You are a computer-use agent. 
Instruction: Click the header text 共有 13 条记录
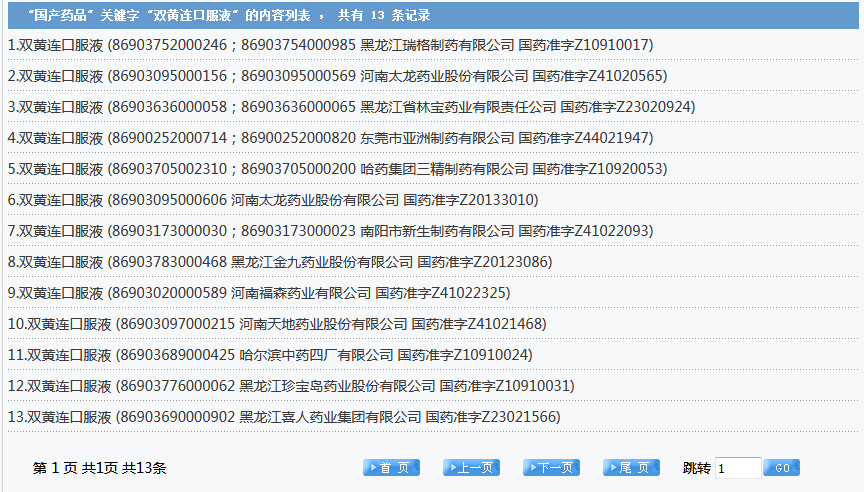click(384, 15)
